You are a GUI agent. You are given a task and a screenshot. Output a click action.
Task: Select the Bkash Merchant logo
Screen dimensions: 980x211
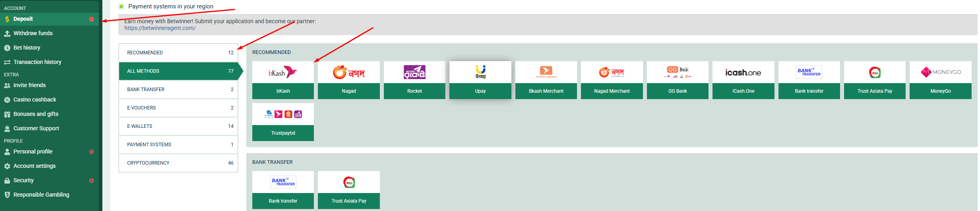pos(546,72)
